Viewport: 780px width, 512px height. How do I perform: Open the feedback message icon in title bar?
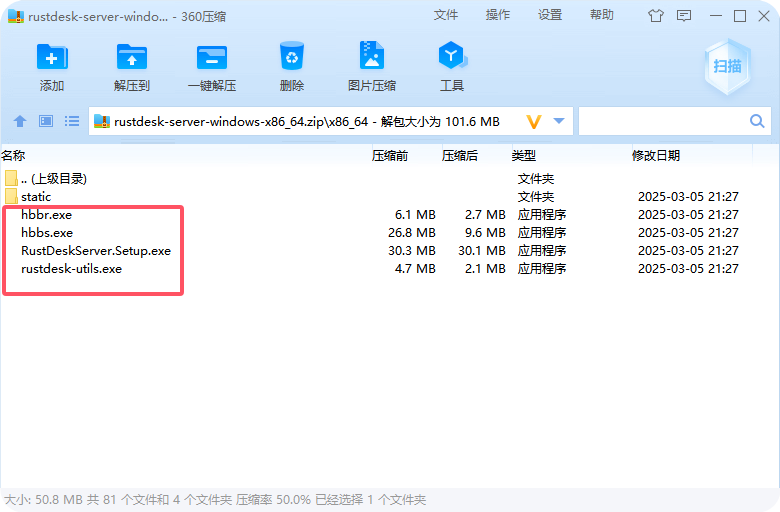(684, 16)
